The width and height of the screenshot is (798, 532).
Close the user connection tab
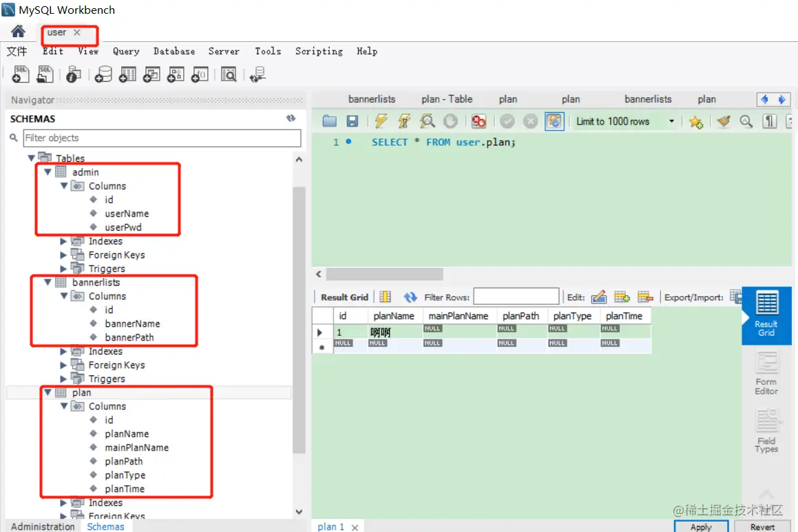(77, 32)
